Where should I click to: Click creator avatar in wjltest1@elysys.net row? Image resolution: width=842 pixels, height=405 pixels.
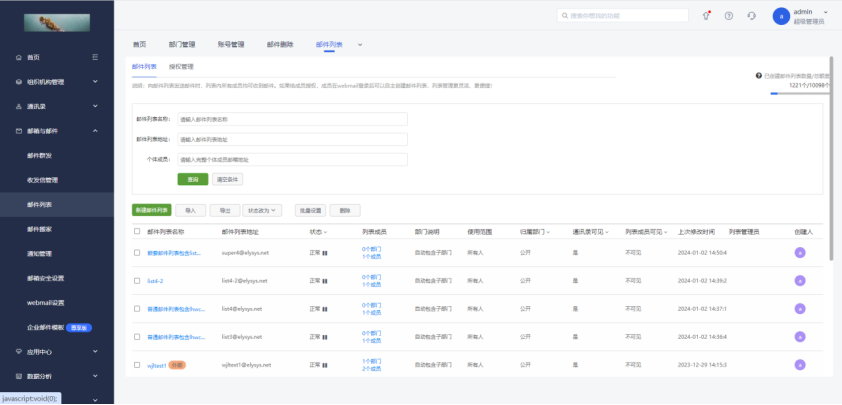tap(800, 365)
